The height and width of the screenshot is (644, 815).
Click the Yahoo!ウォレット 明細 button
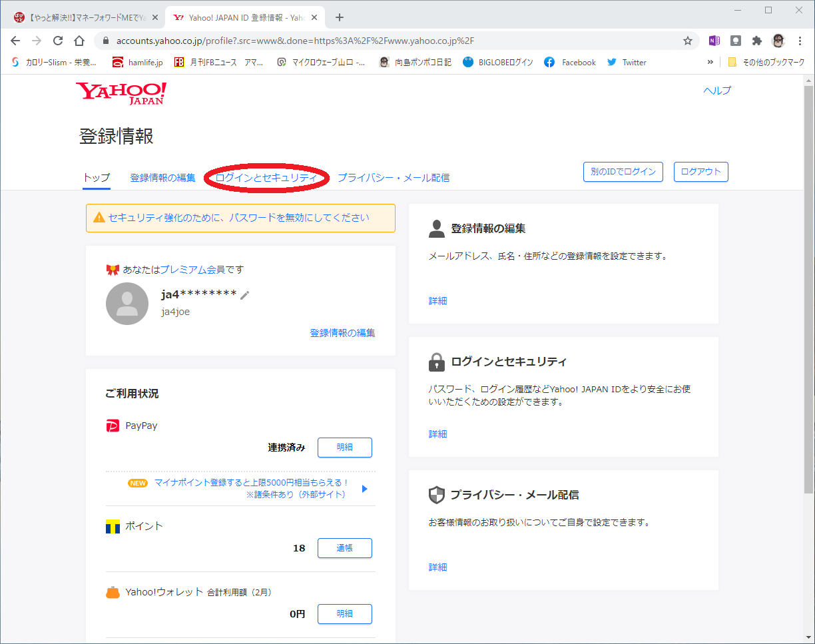coord(345,614)
